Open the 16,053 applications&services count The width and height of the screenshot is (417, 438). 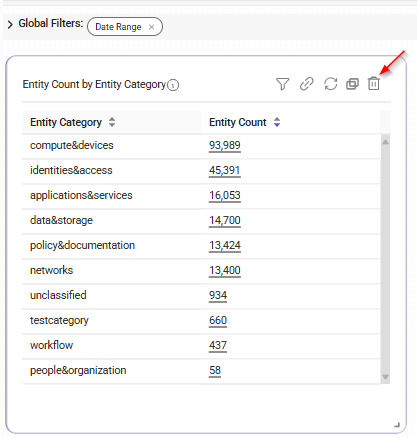click(x=225, y=196)
